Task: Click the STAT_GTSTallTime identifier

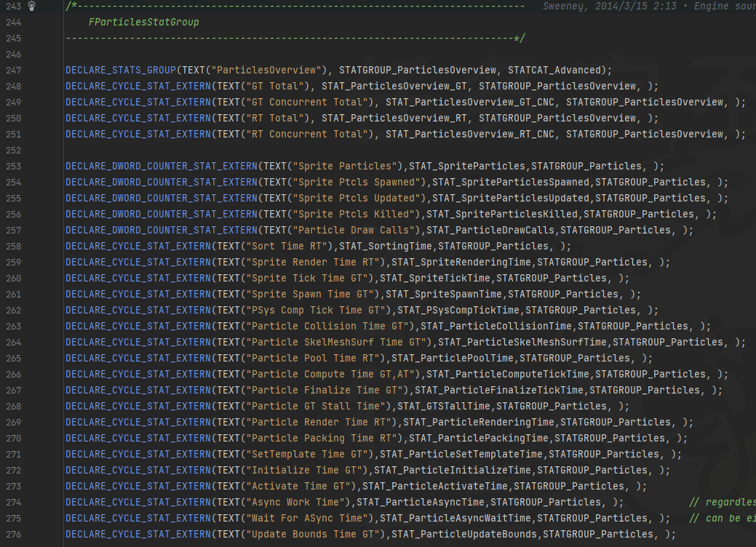Action: (x=444, y=407)
